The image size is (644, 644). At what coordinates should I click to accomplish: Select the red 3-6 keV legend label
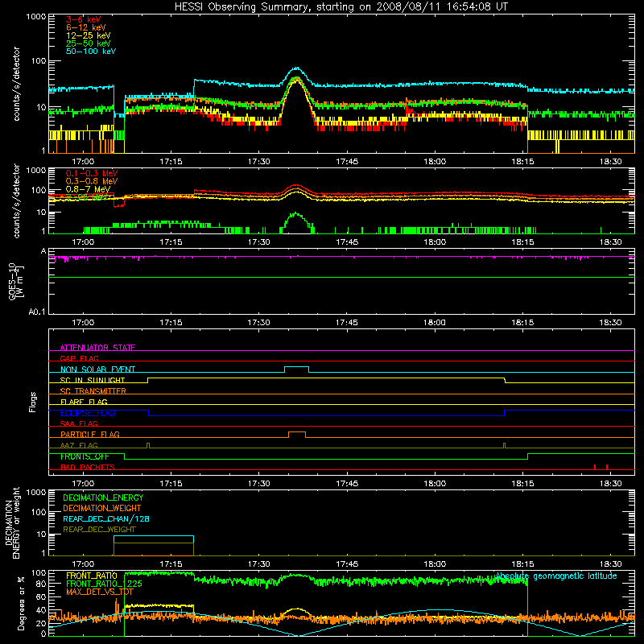(84, 19)
